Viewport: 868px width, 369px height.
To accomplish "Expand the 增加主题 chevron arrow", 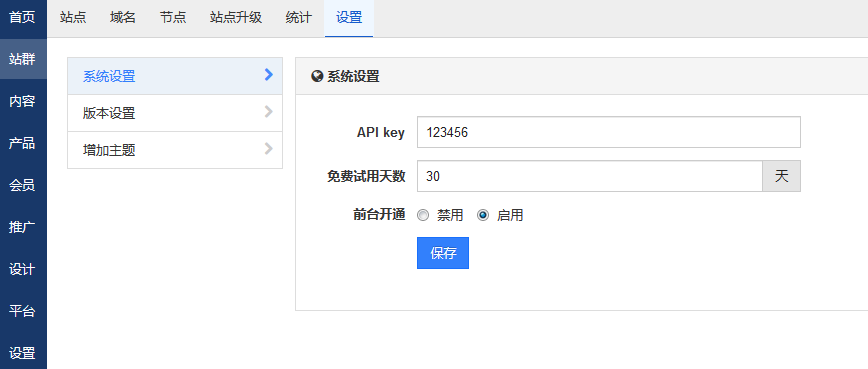I will 269,148.
